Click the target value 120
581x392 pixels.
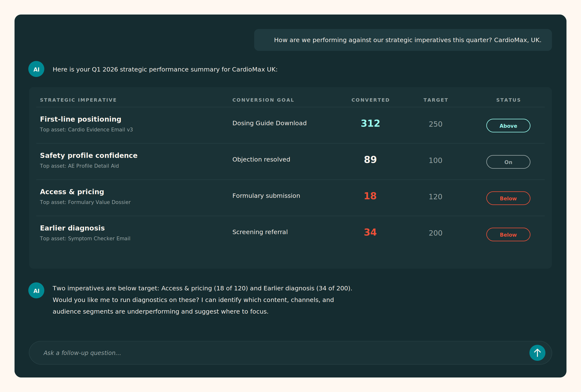click(436, 197)
